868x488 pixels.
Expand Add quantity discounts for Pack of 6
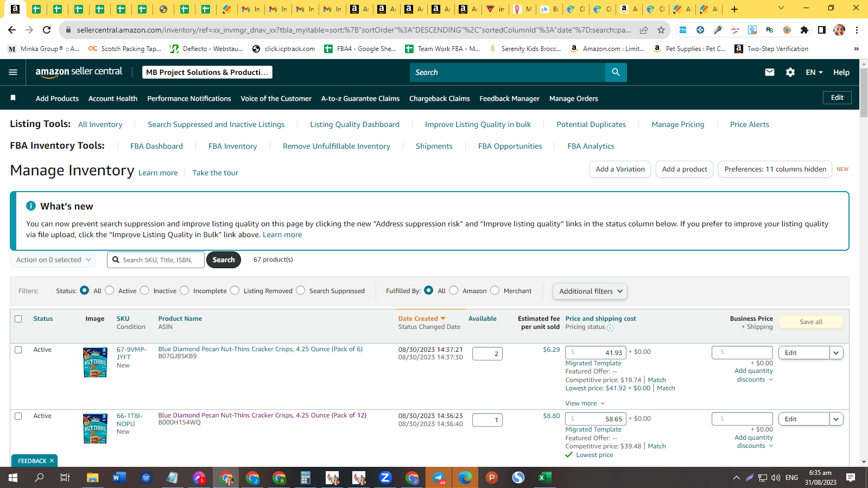[754, 375]
